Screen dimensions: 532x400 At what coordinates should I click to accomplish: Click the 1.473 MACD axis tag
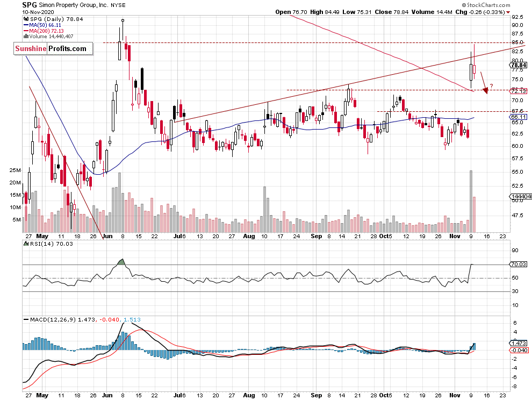pos(519,344)
